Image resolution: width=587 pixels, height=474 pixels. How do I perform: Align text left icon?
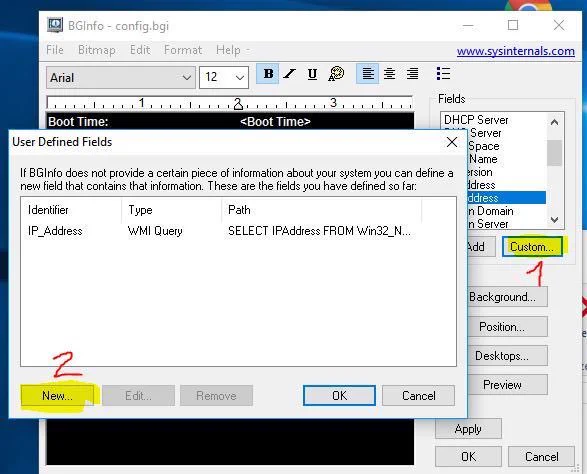(368, 74)
